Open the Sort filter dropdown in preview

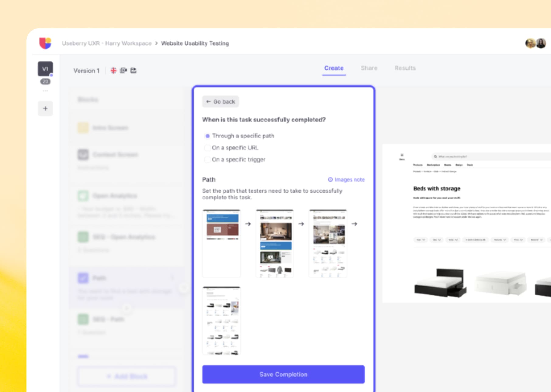click(x=421, y=240)
